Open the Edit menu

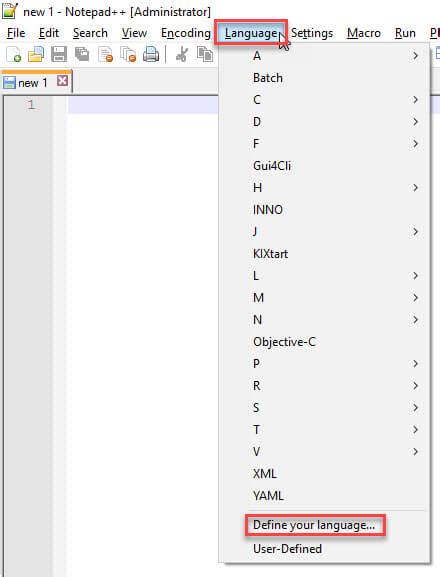click(x=49, y=33)
